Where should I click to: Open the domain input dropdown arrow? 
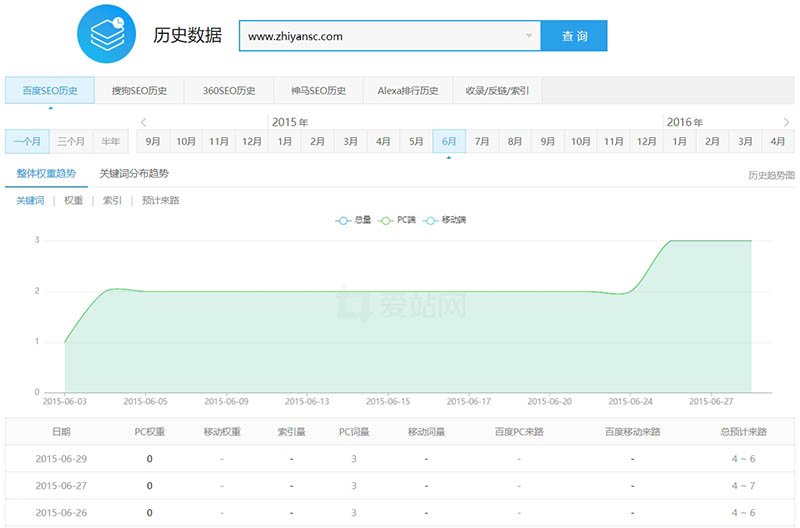click(x=529, y=36)
